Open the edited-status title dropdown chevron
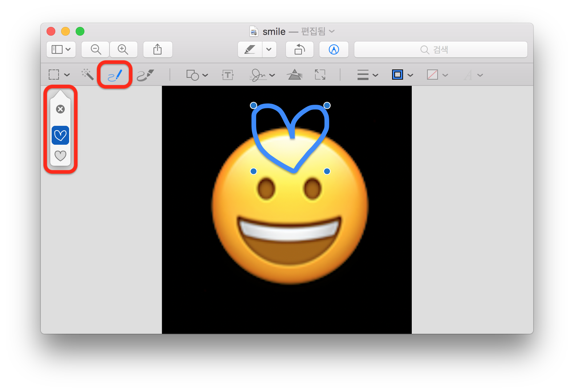Screen dimensions: 574x392 pos(332,32)
